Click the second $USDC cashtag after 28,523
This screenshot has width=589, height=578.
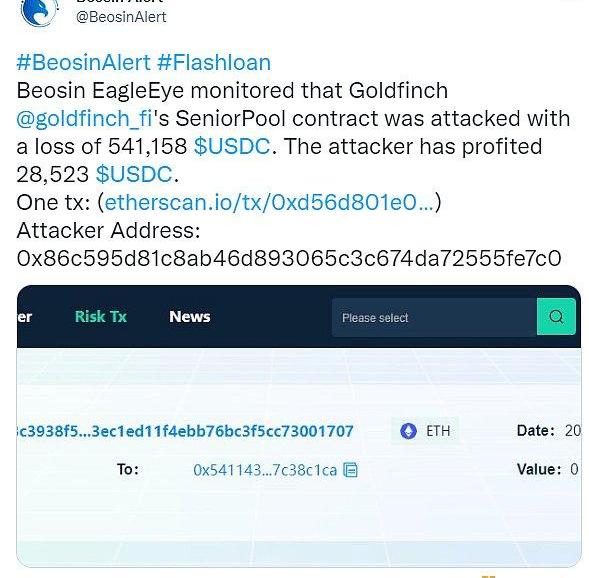[134, 174]
